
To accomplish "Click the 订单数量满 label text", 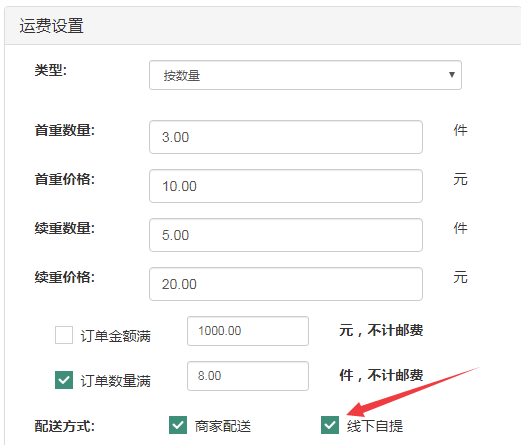I will point(116,381).
